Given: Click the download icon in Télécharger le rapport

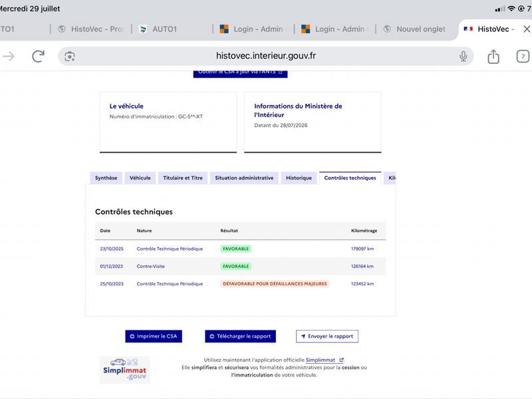Looking at the screenshot, I should click(x=211, y=336).
